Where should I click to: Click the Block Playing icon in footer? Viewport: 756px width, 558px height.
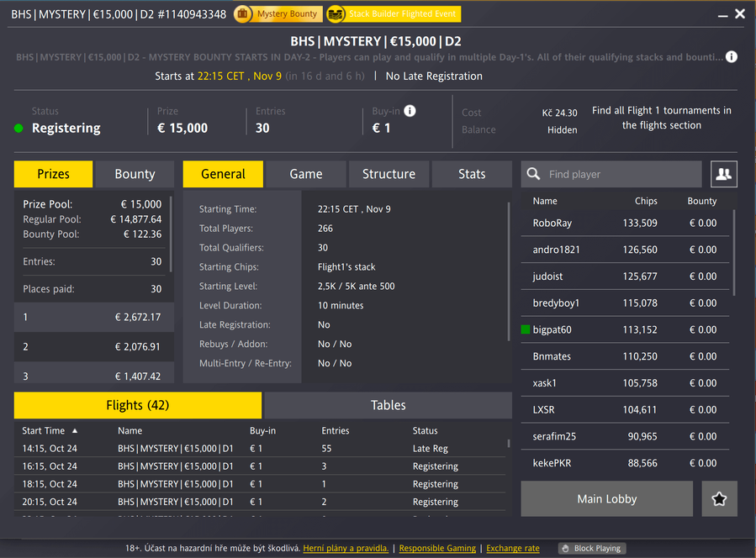[x=564, y=549]
